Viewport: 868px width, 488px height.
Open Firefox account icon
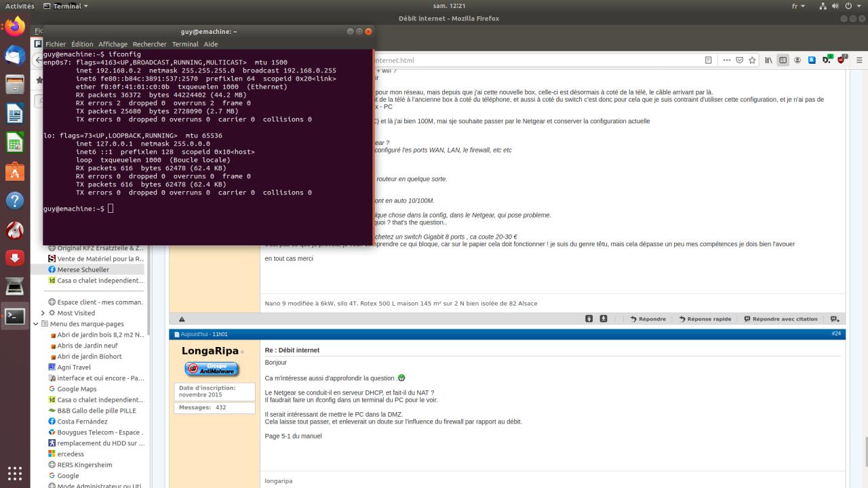[797, 60]
